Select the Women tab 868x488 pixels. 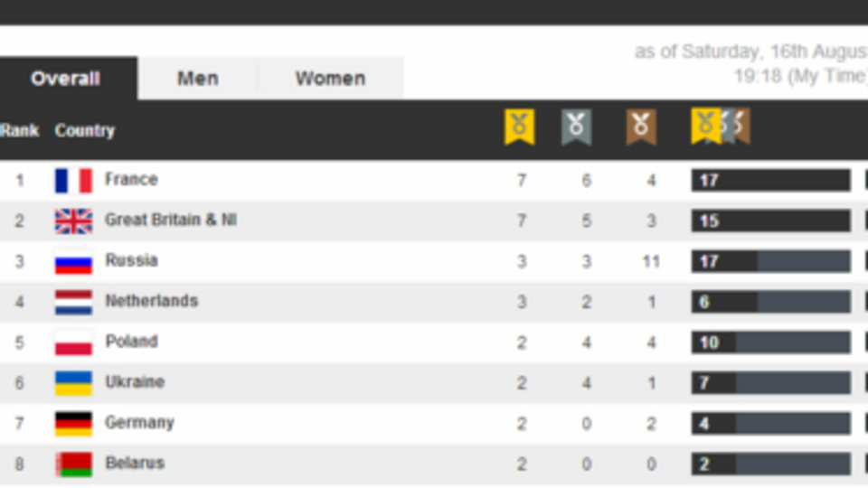(330, 79)
